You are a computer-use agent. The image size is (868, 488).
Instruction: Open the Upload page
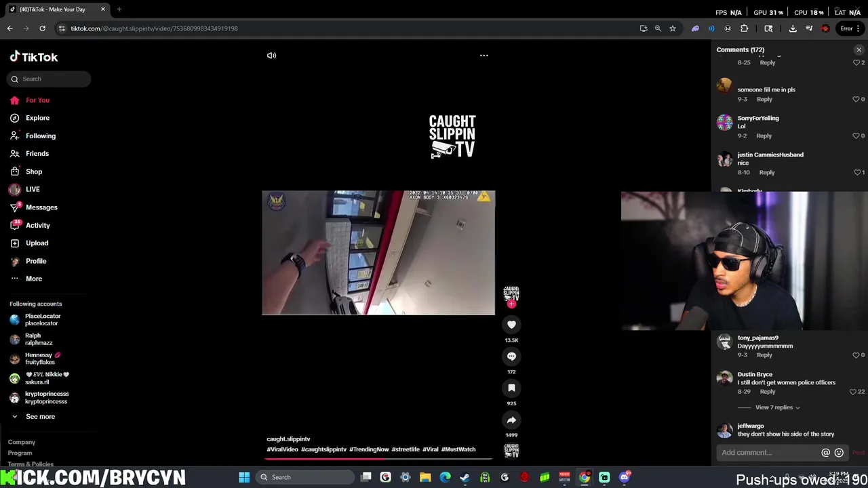coord(37,243)
